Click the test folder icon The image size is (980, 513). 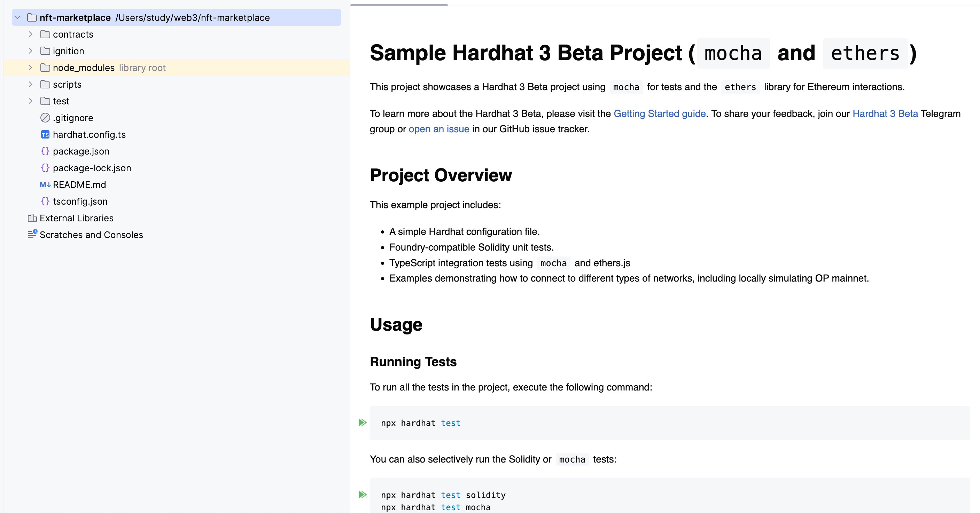[x=45, y=101]
